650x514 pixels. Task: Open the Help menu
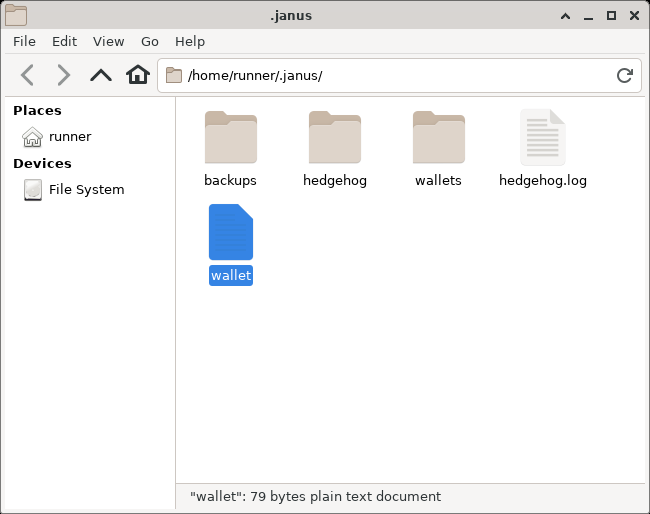[190, 41]
